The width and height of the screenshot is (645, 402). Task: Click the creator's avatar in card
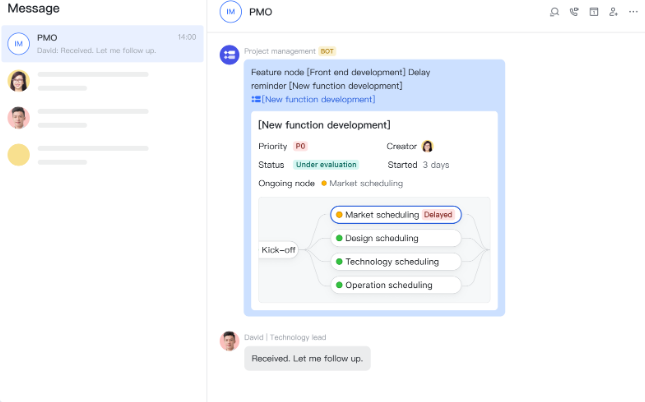pyautogui.click(x=427, y=146)
